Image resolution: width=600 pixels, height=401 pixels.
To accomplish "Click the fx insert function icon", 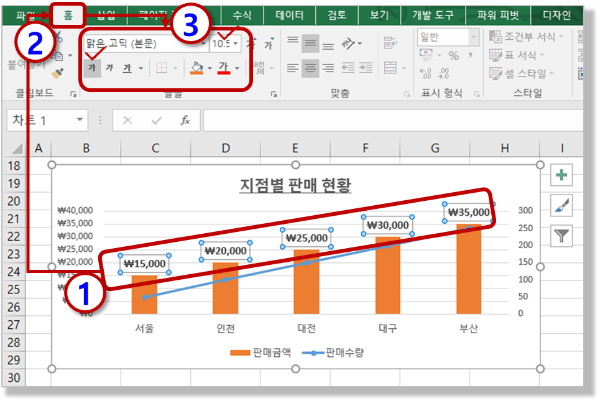I will coord(185,121).
